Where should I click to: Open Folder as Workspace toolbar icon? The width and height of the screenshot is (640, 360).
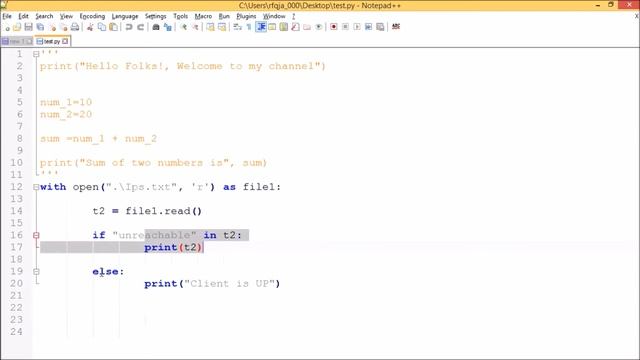point(307,27)
